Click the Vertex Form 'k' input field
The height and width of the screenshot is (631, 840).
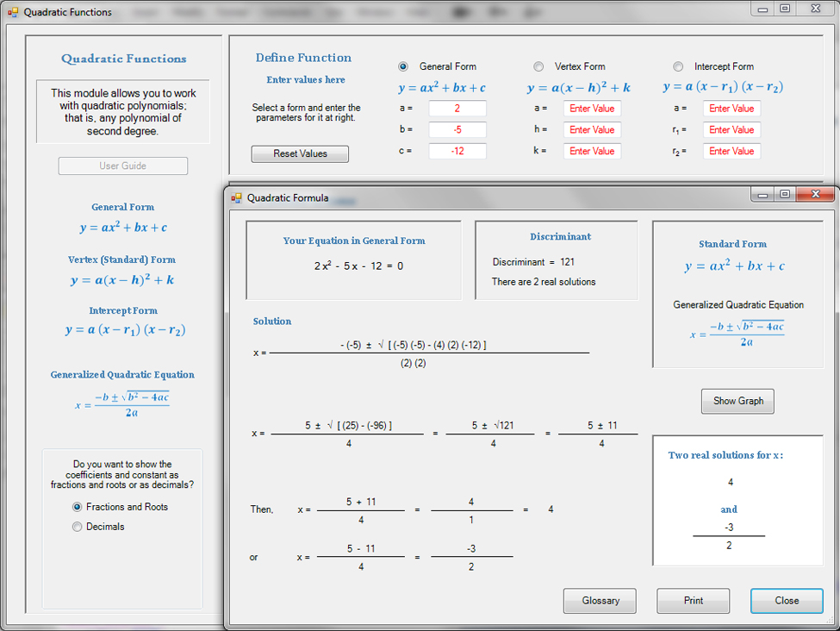tap(592, 151)
